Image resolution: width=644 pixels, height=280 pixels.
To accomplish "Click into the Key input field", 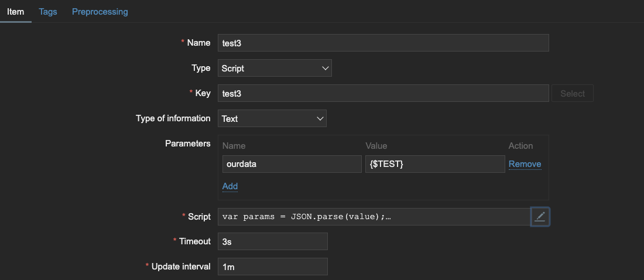I will (x=383, y=93).
